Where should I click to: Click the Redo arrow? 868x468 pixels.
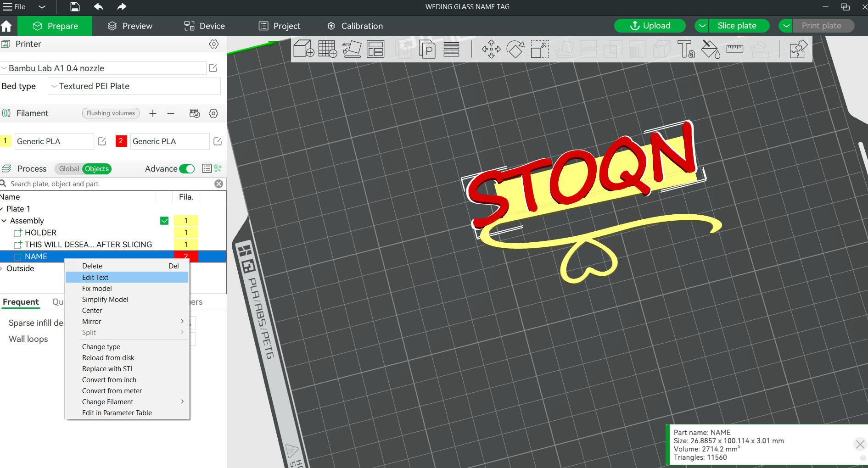point(122,6)
